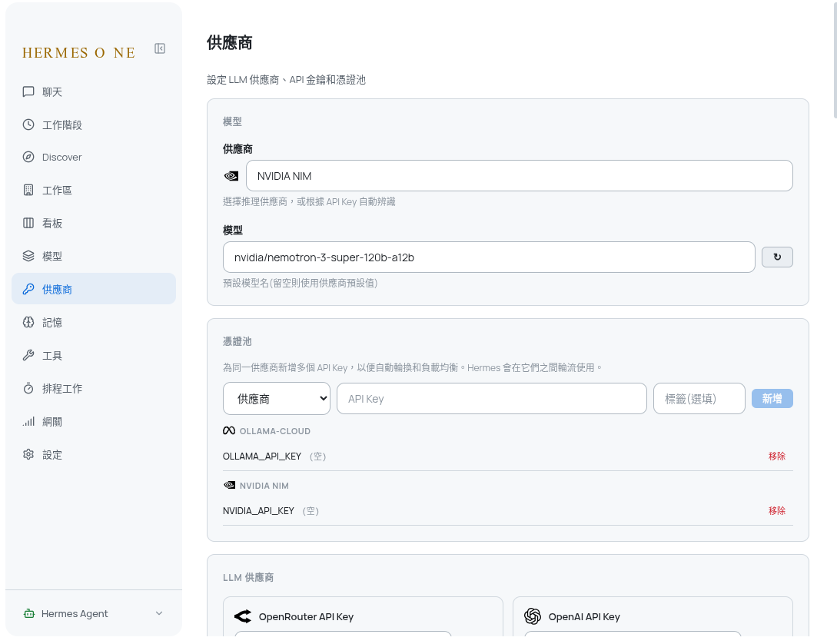Click the LLM 供應商 section heading
837x644 pixels.
tap(248, 577)
